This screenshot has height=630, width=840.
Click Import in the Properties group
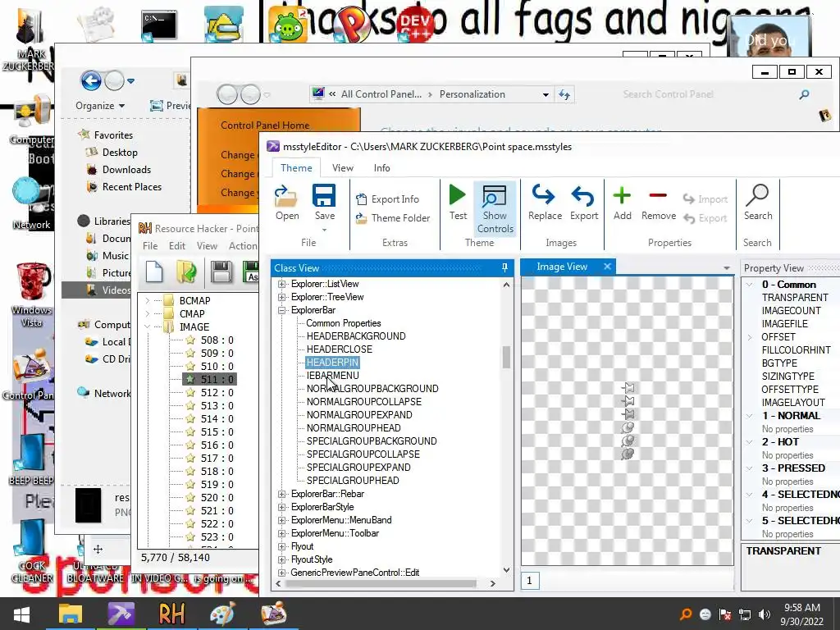pos(705,199)
